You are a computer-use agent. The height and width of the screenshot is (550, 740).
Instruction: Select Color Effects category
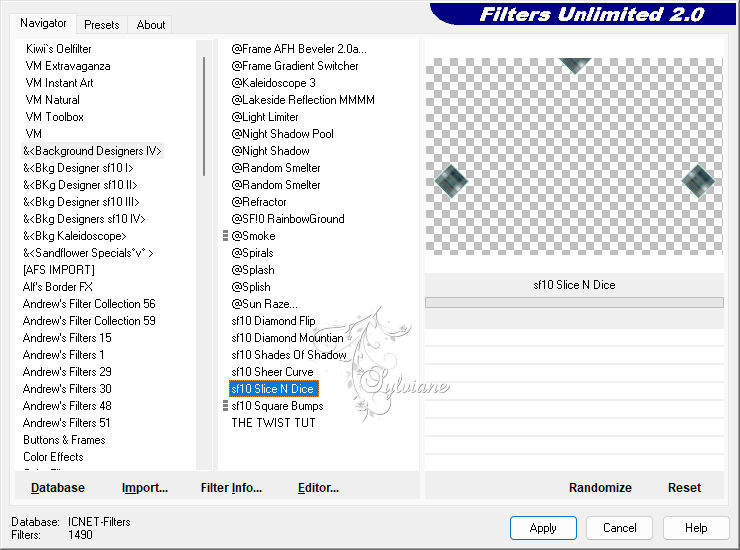pyautogui.click(x=53, y=457)
